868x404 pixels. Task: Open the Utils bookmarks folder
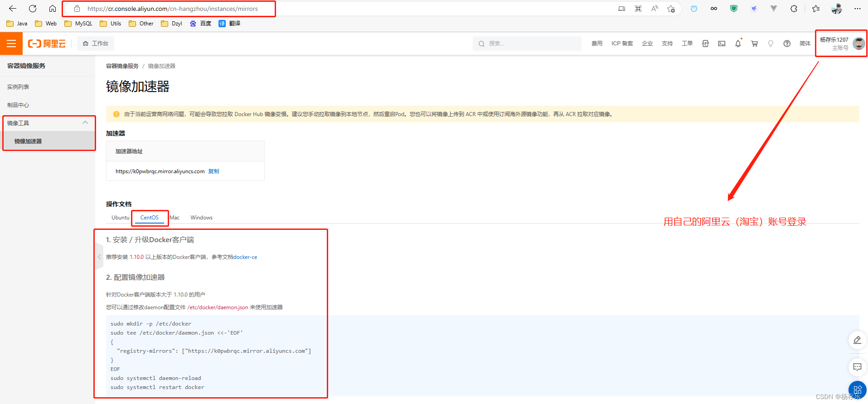(110, 24)
